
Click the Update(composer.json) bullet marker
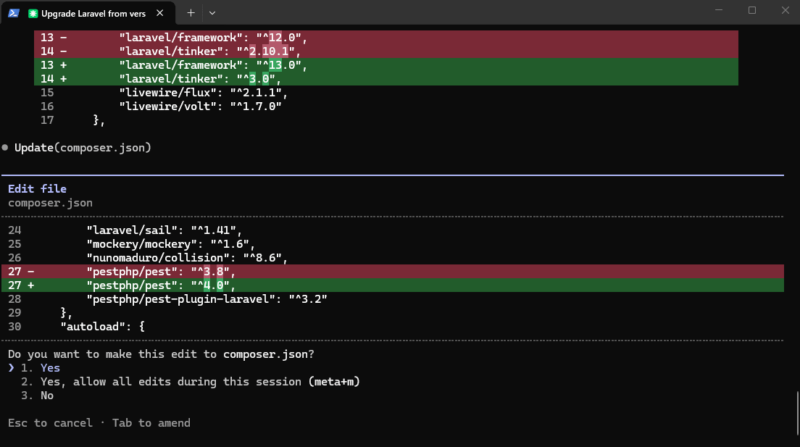coord(6,148)
